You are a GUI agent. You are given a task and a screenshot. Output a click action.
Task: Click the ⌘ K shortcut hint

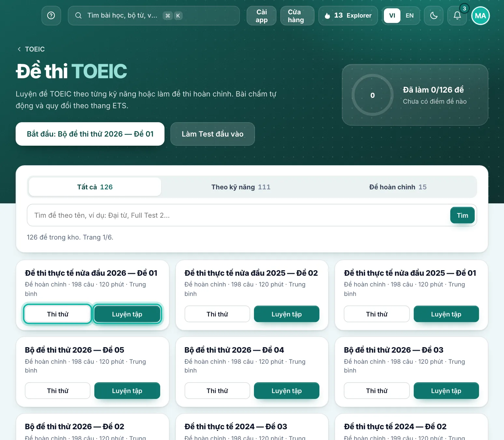173,16
